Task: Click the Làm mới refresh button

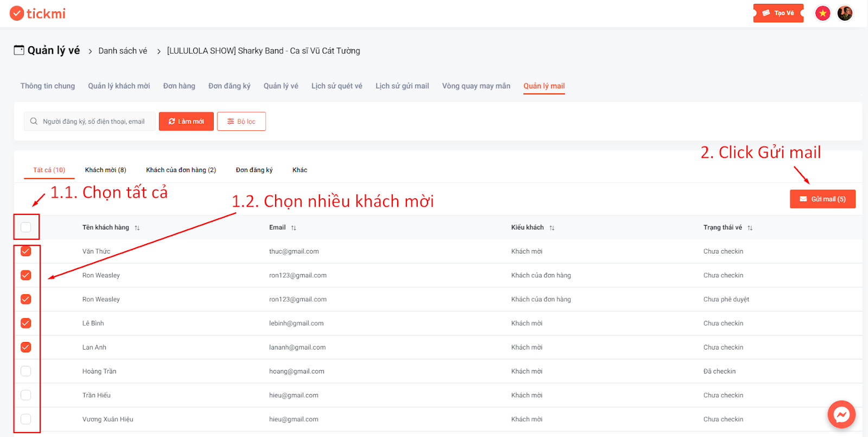Action: coord(186,121)
